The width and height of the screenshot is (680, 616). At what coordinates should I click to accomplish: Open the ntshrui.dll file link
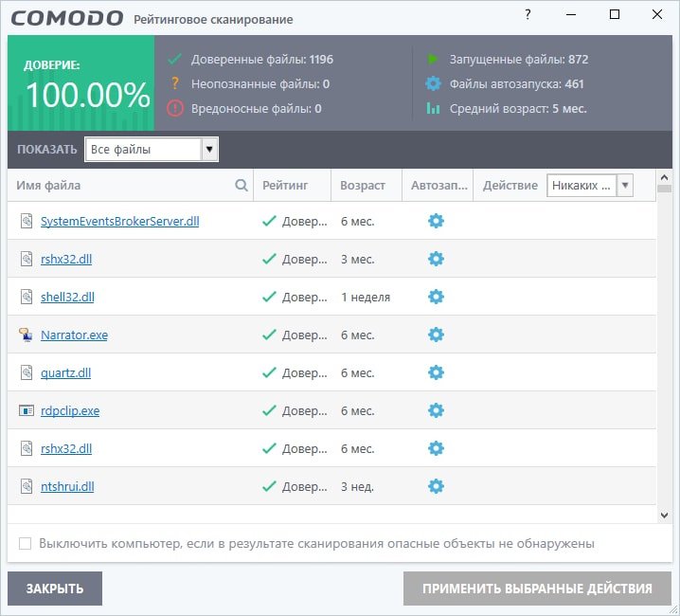point(67,486)
